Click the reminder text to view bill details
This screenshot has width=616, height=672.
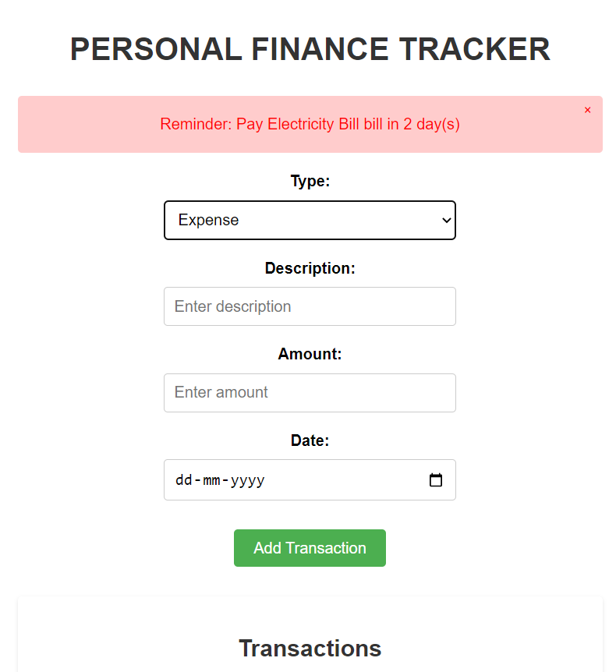tap(310, 124)
